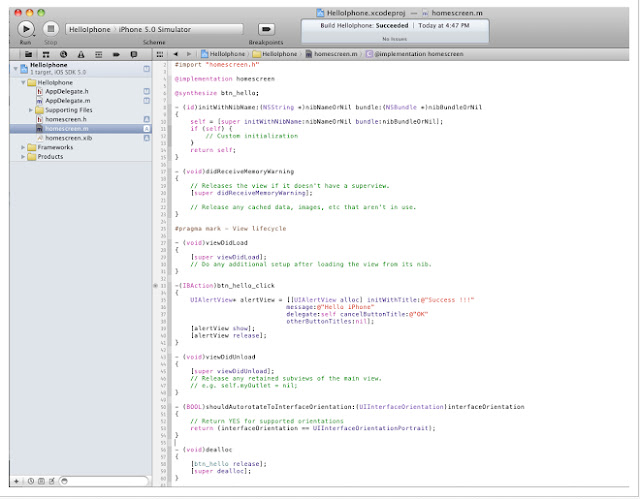The image size is (640, 499).
Task: Click the #import "homescreen.h" line
Action: pos(217,65)
